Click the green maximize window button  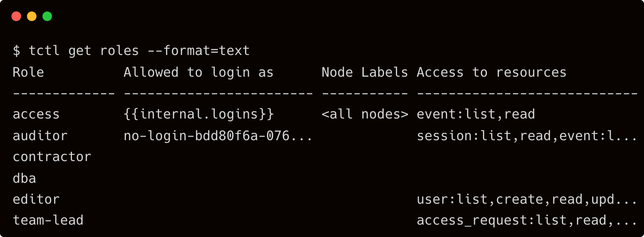pos(47,16)
